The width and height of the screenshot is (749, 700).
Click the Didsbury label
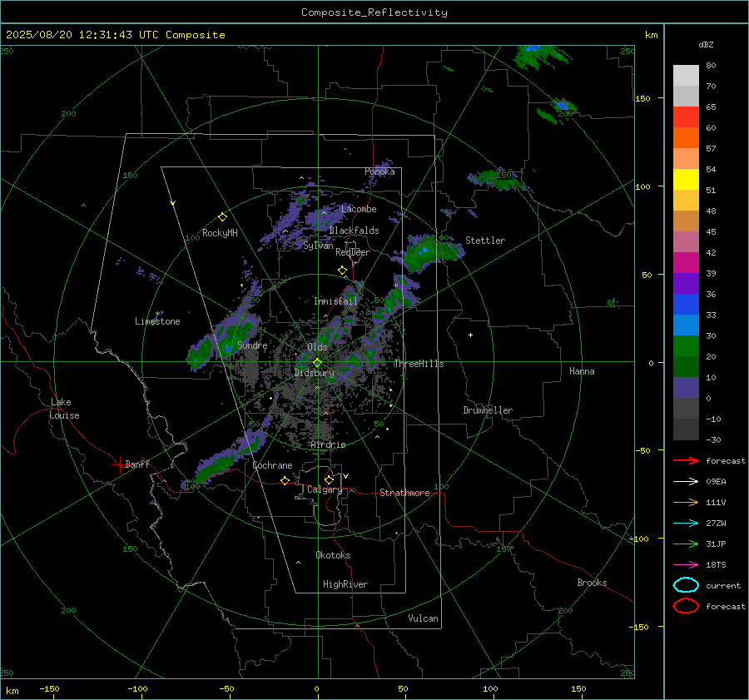tap(314, 373)
